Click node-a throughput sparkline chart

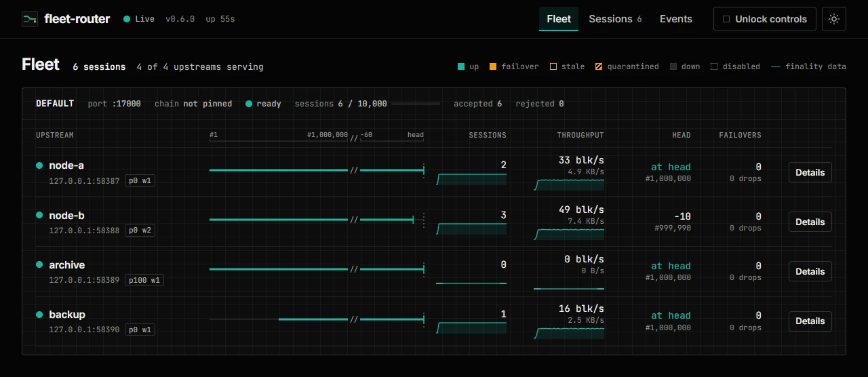569,184
